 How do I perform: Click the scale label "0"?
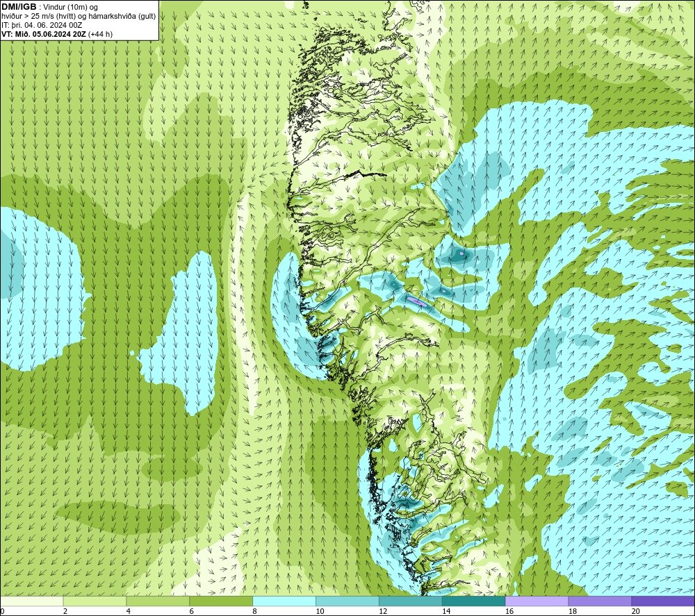[x=3, y=612]
